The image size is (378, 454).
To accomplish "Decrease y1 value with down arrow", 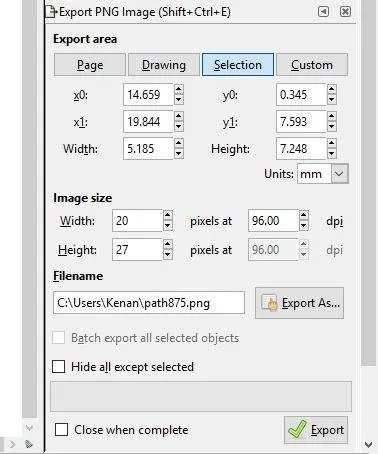I will coord(331,127).
